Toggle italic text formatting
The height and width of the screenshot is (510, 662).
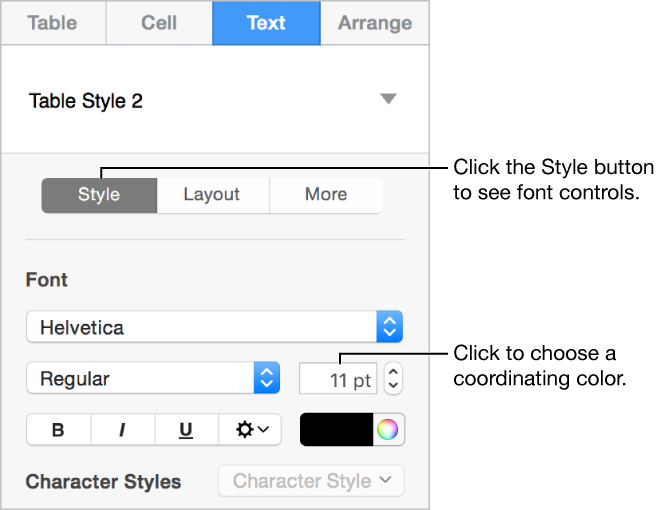click(122, 430)
